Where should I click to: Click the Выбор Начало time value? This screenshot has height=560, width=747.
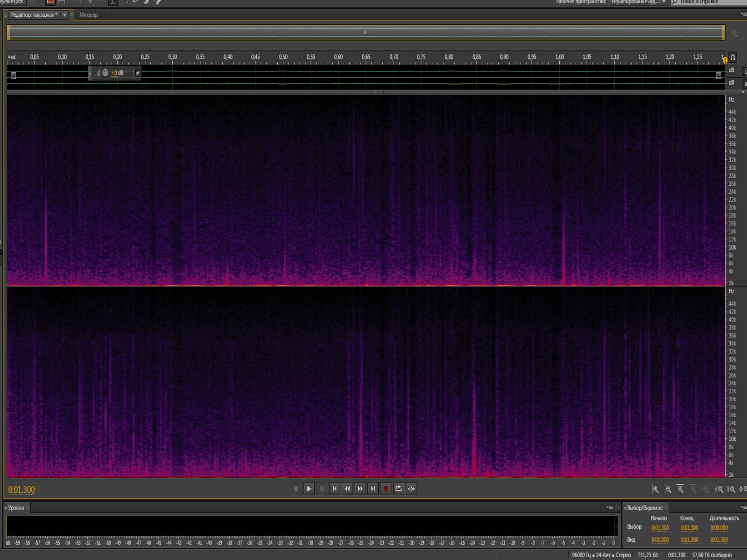pyautogui.click(x=660, y=528)
